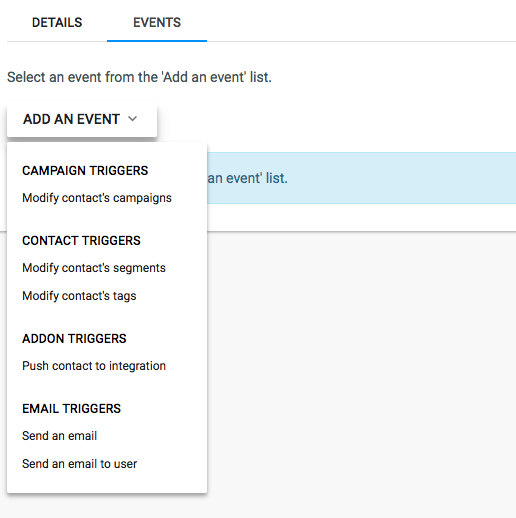Choose Push contact to integration
Screen dimensions: 516x518
(94, 366)
